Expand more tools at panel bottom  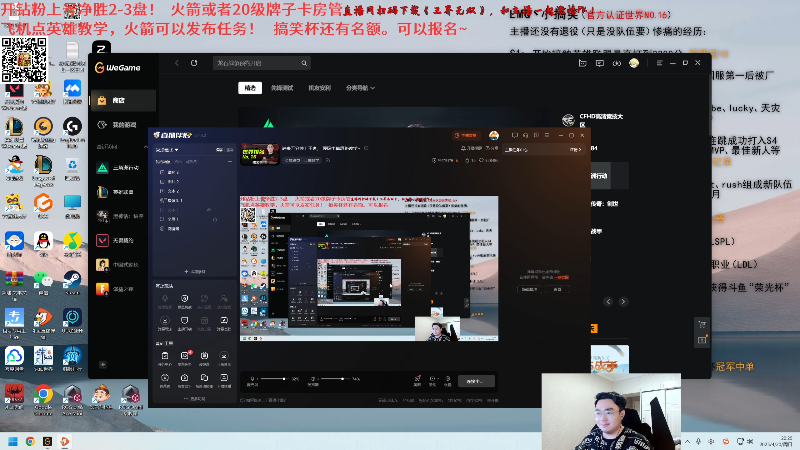[x=194, y=398]
